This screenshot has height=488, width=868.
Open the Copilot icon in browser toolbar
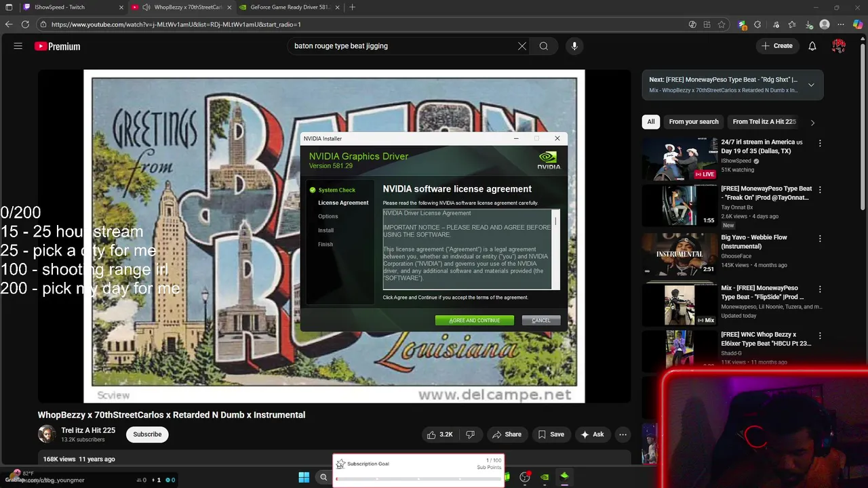click(x=859, y=24)
